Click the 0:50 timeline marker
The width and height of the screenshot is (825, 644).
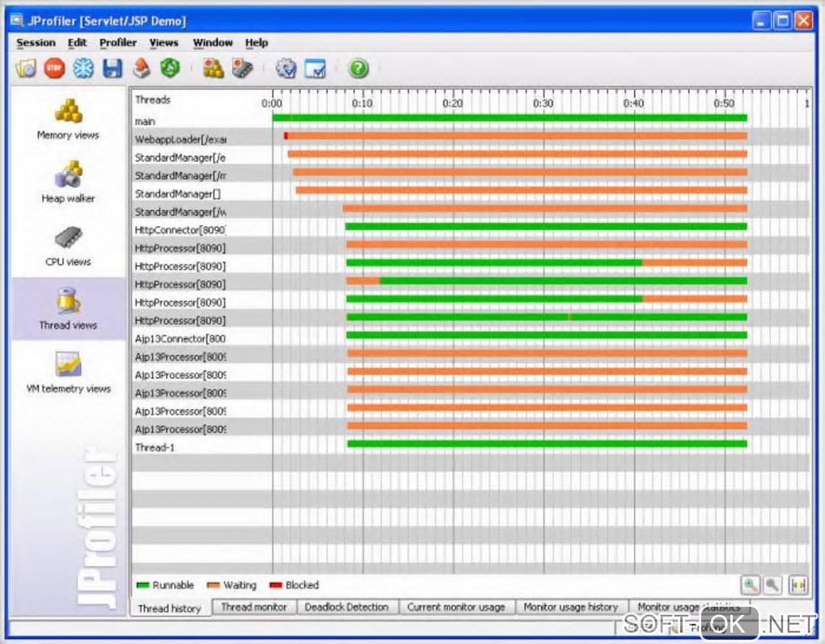click(x=724, y=103)
